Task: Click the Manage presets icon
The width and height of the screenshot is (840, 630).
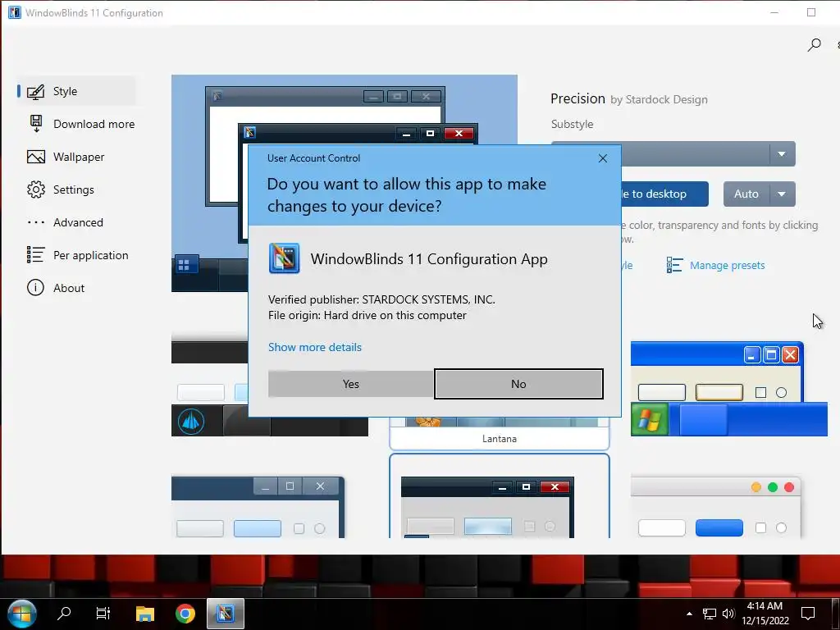Action: pyautogui.click(x=674, y=265)
